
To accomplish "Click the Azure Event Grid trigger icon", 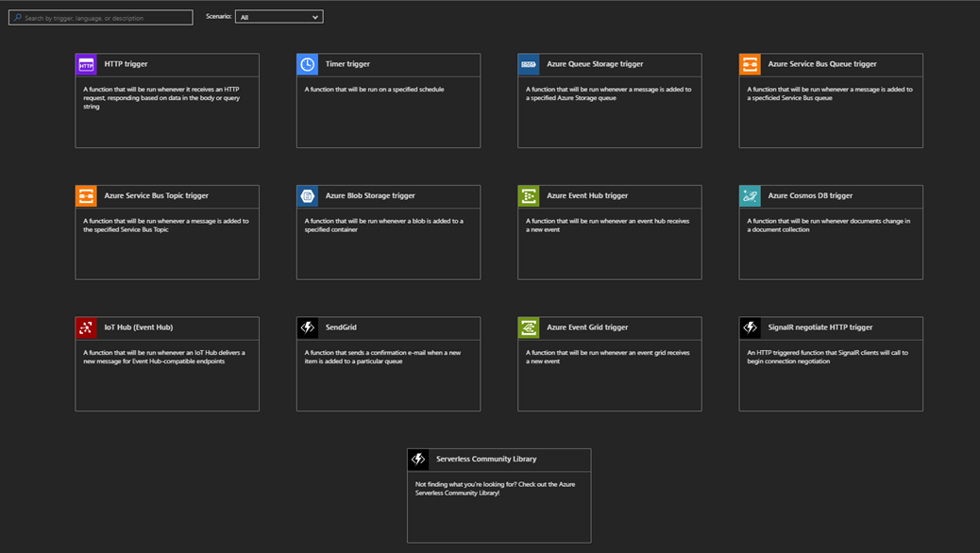I will point(529,328).
